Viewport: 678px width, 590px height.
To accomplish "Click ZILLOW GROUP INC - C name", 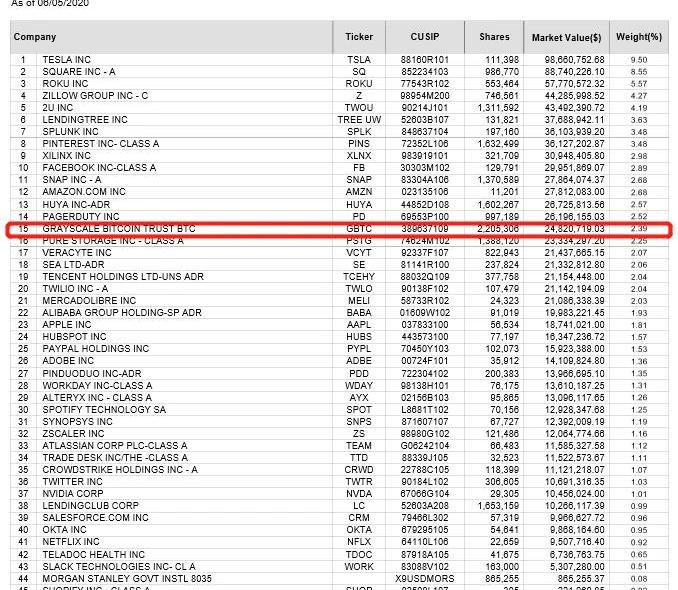I will pos(95,96).
